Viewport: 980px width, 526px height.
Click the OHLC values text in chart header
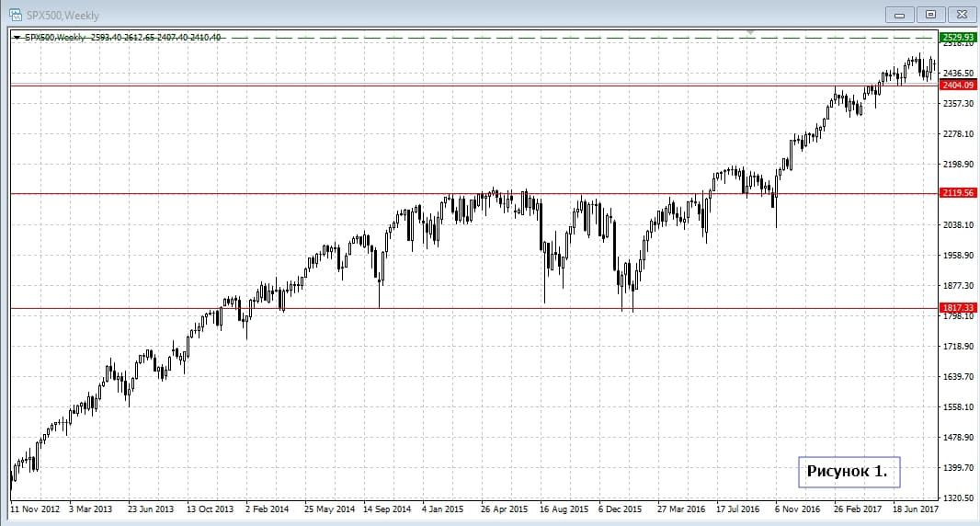tap(154, 38)
